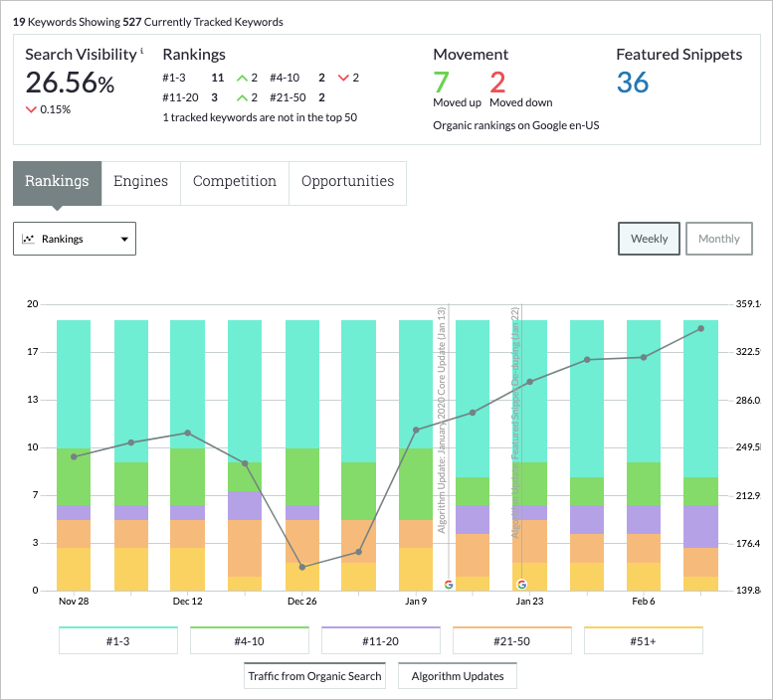
Task: Toggle Traffic from Organic Search line
Action: [x=314, y=676]
